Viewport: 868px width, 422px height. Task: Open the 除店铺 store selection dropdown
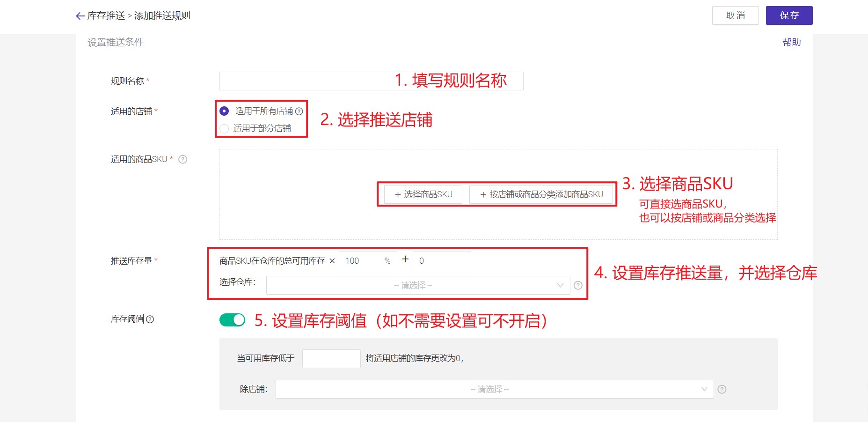click(489, 389)
